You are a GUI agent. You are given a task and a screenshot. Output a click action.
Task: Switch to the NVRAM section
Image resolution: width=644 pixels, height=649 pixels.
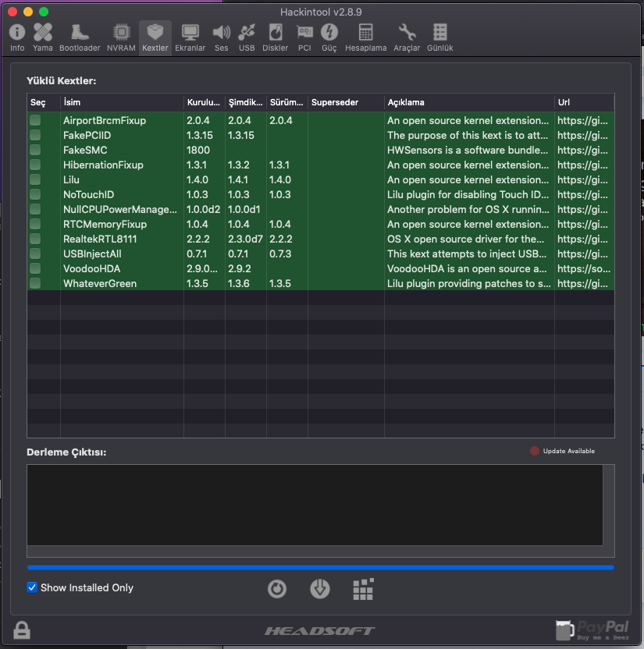point(121,37)
